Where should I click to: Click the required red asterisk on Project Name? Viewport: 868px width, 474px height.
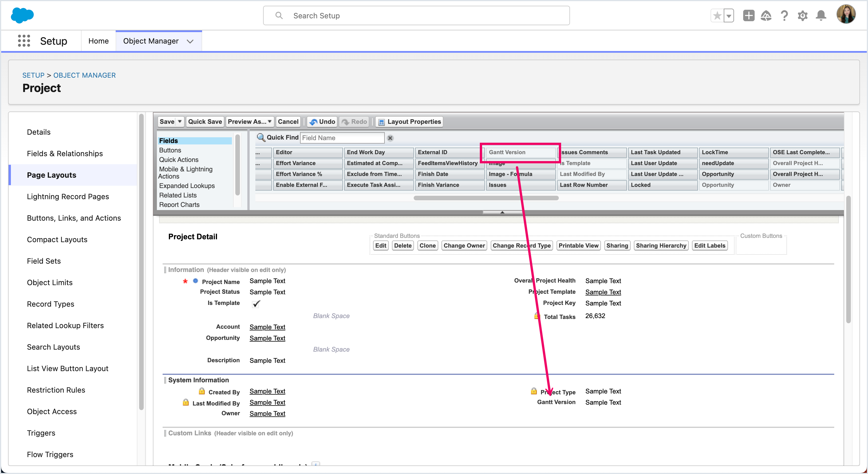(185, 281)
